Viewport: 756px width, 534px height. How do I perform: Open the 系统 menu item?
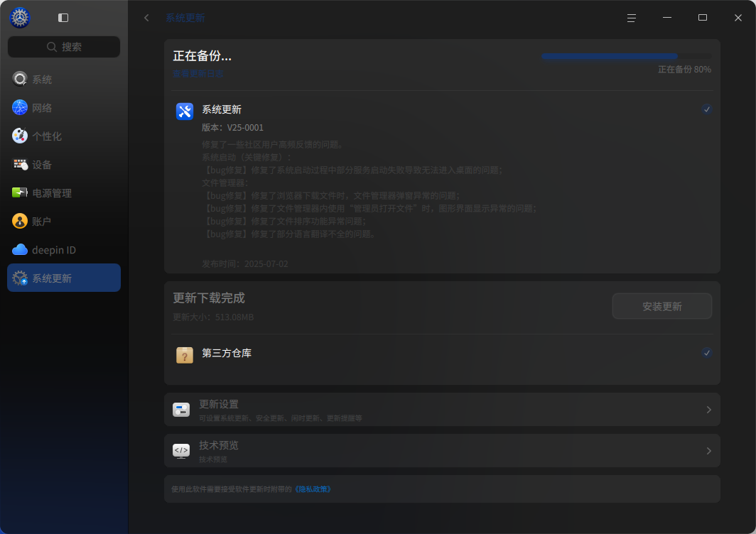coord(64,79)
